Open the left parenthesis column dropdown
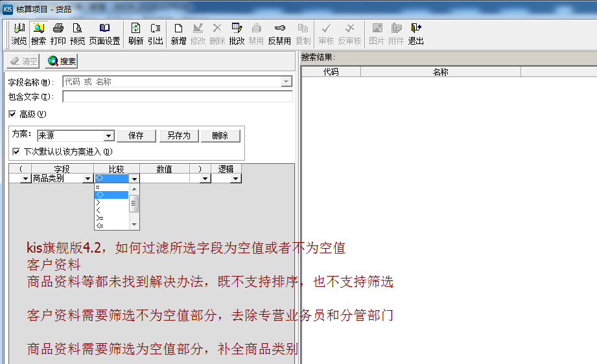The height and width of the screenshot is (364, 597). pyautogui.click(x=25, y=178)
